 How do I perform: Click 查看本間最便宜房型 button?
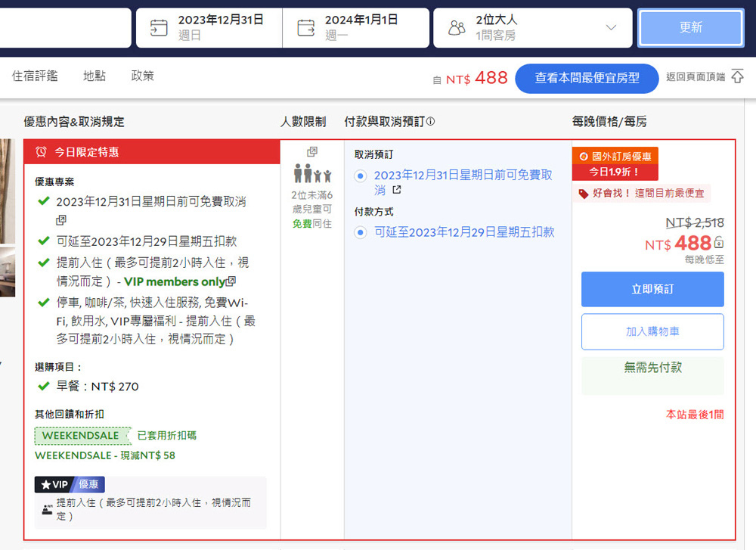coord(587,78)
